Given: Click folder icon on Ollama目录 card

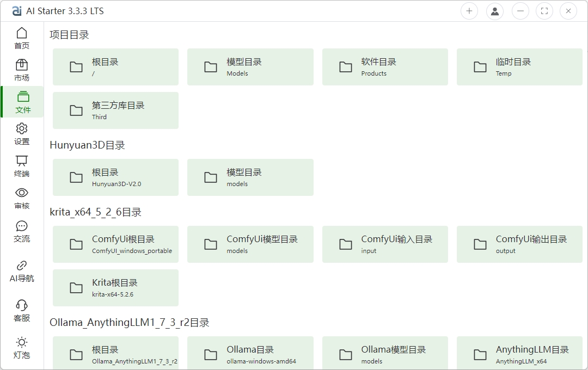Looking at the screenshot, I should (x=210, y=355).
